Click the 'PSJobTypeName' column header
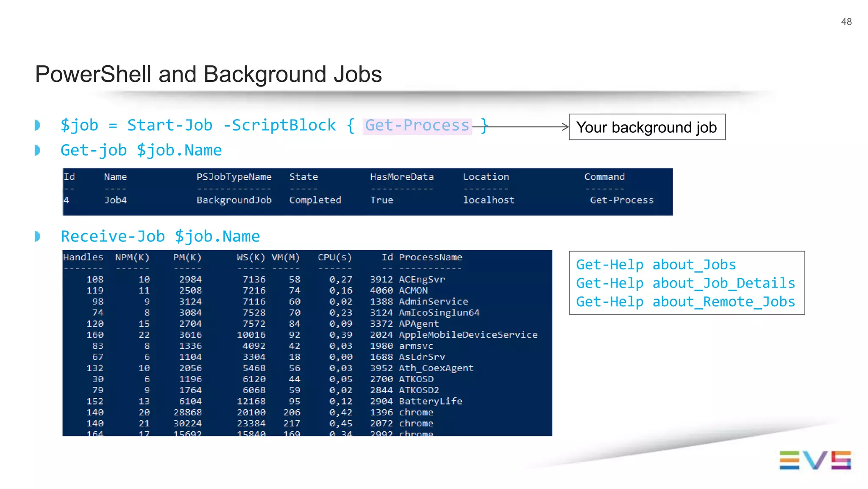Screen dimensions: 868x489 point(234,177)
